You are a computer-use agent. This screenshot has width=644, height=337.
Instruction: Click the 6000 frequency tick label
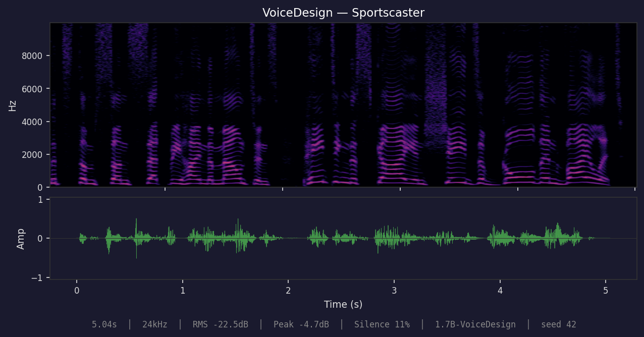click(x=32, y=89)
